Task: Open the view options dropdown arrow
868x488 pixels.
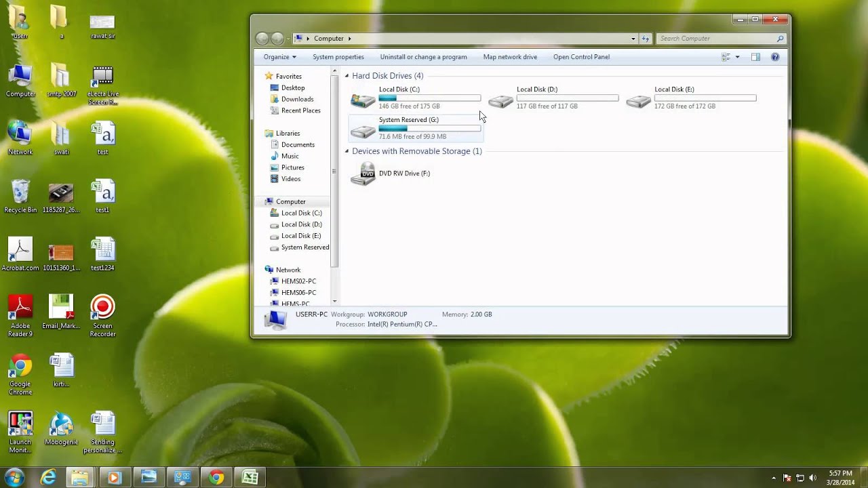Action: click(737, 57)
